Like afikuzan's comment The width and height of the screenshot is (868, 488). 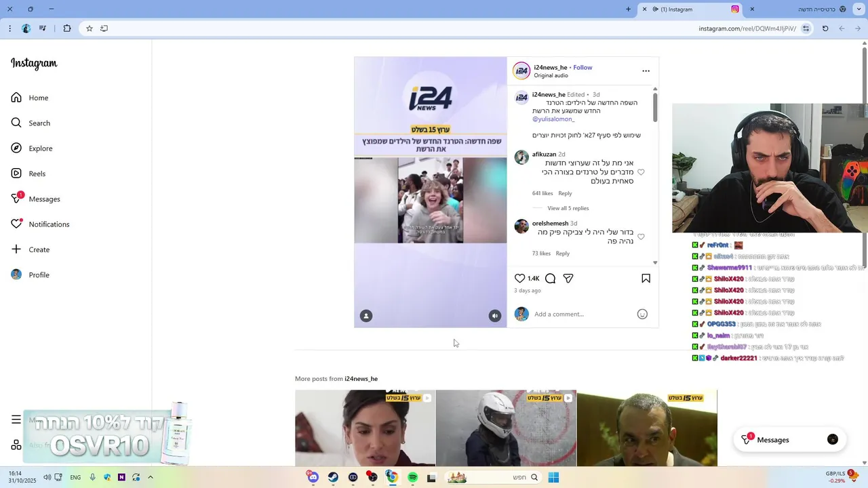click(x=641, y=172)
